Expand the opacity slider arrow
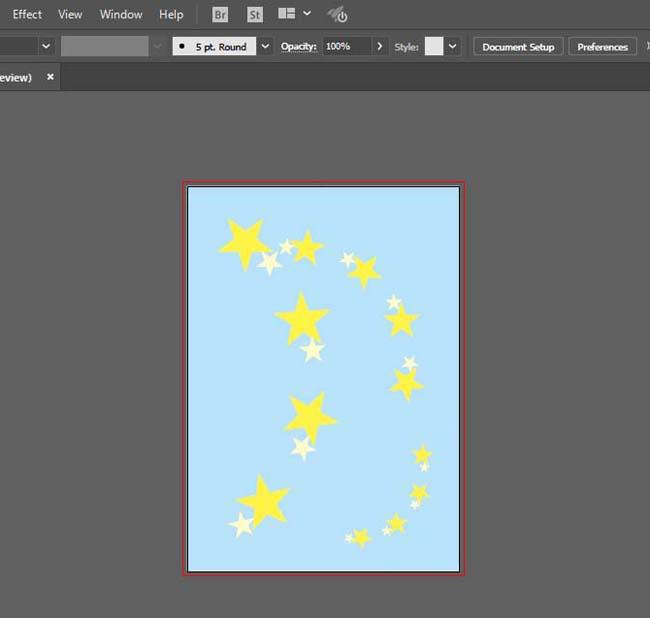 click(x=380, y=46)
